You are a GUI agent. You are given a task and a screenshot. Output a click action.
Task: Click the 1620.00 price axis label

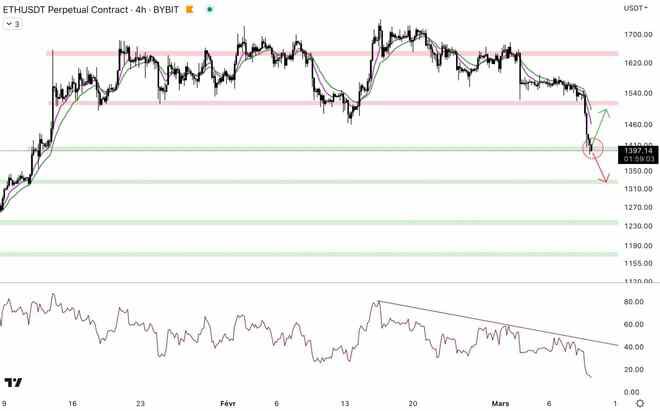coord(638,63)
